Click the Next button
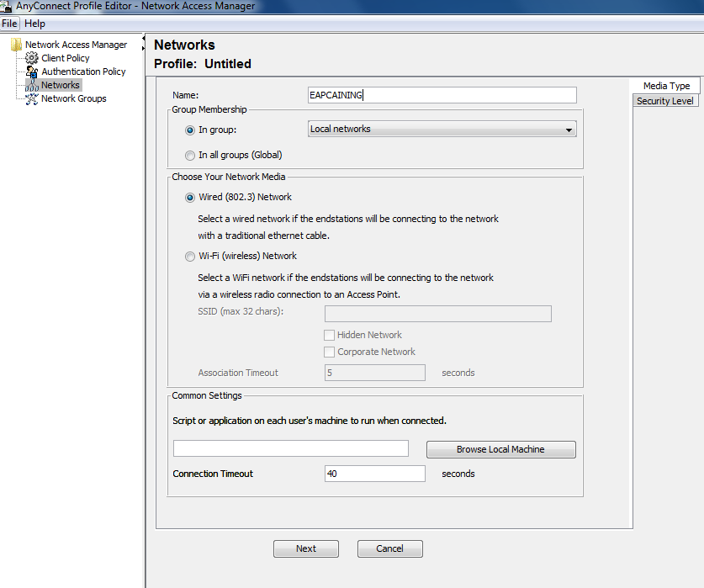704x588 pixels. 306,548
